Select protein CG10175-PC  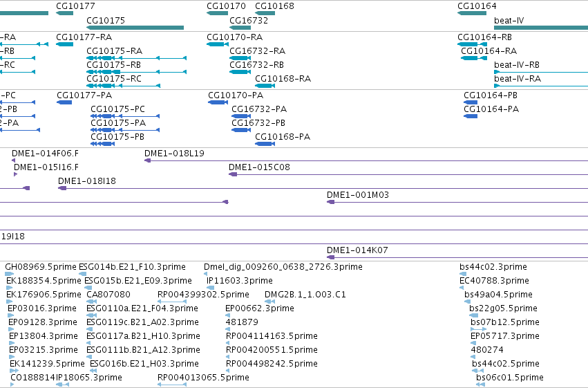tap(125, 116)
